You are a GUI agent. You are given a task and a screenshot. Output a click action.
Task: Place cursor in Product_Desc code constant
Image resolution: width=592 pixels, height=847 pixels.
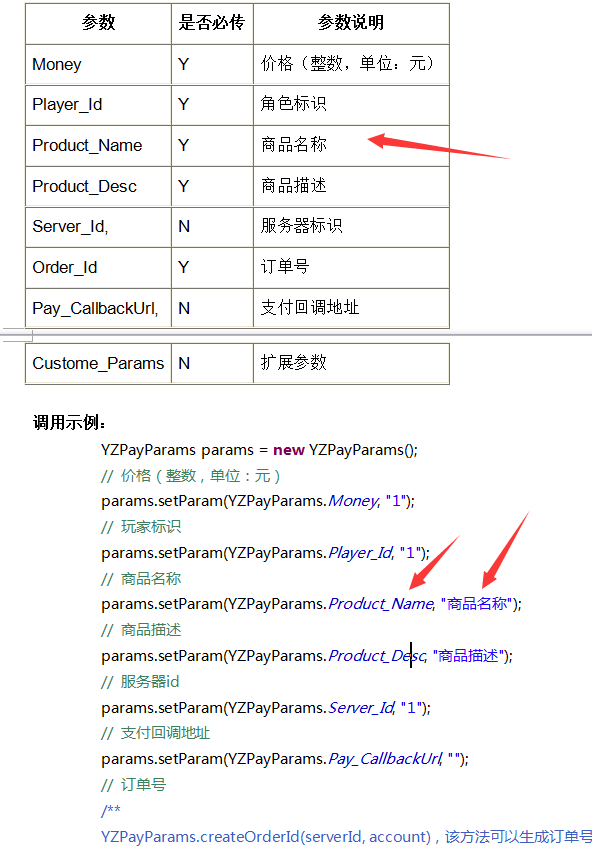click(x=377, y=655)
